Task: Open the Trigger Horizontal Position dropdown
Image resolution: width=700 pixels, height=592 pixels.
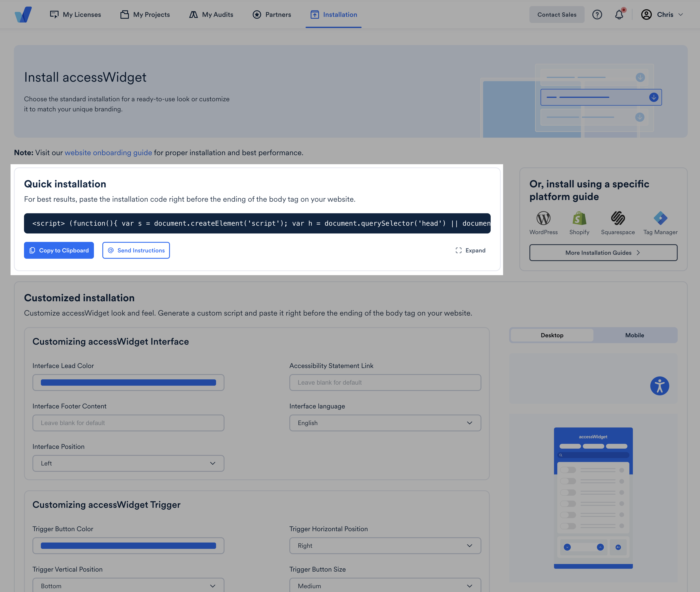Action: click(385, 546)
